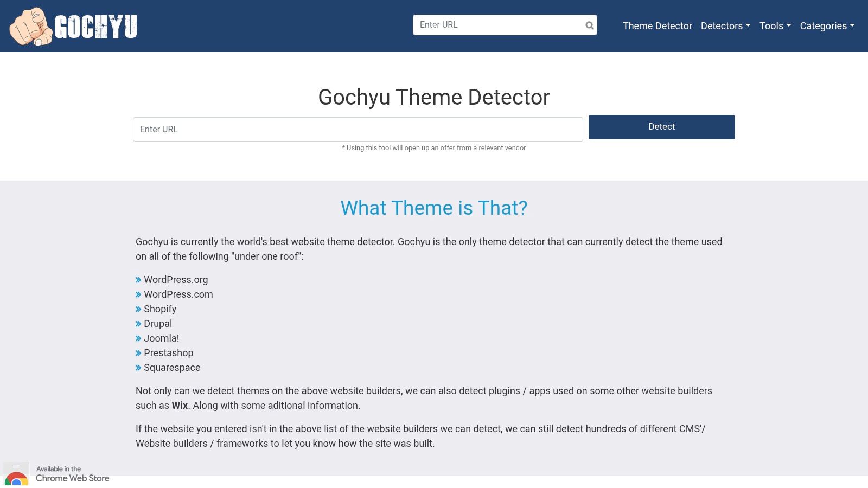
Task: Click the 'Drupal' list item
Action: (158, 324)
